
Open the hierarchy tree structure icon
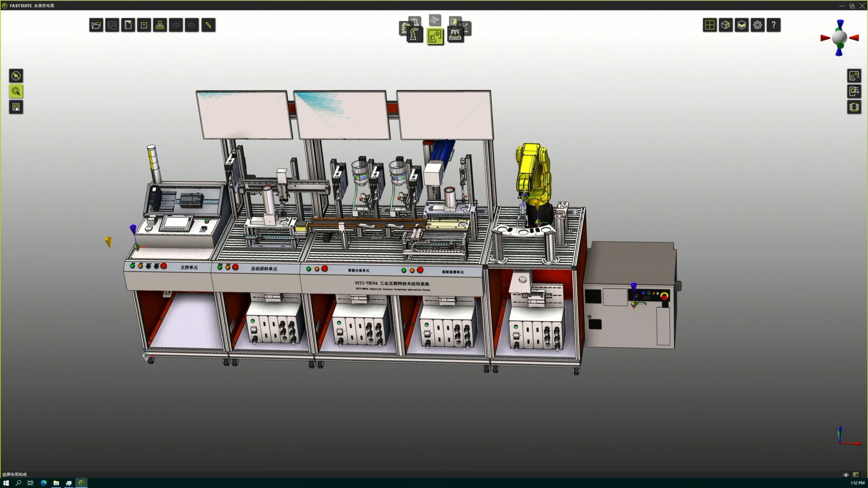coord(160,25)
